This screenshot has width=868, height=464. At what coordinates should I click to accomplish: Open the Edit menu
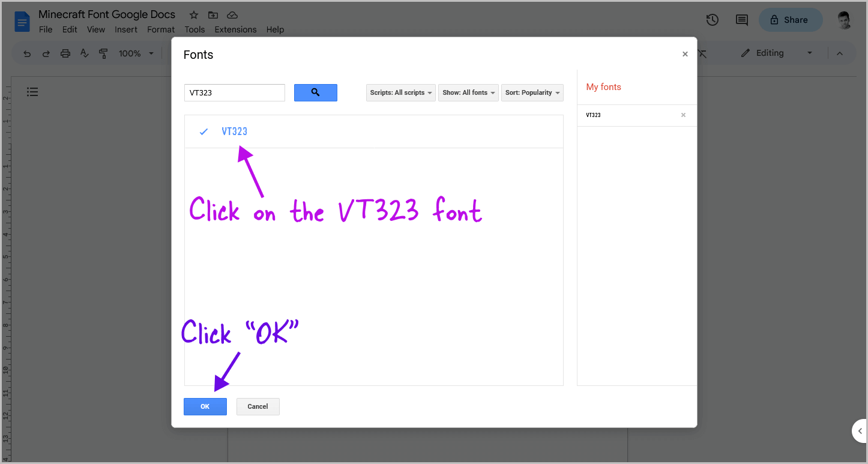click(70, 29)
